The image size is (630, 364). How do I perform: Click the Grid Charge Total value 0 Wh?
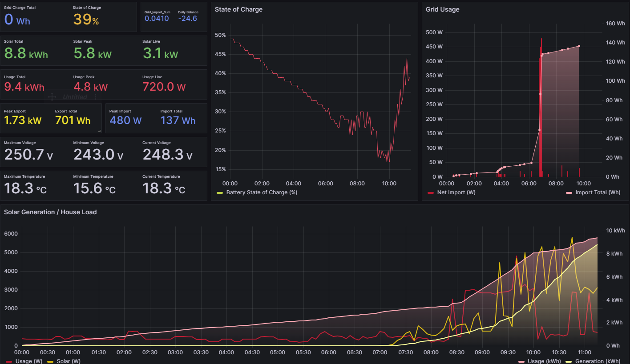pyautogui.click(x=17, y=20)
